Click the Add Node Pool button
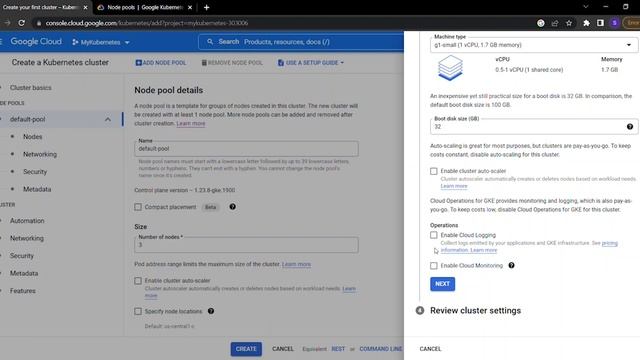This screenshot has width=640, height=360. tap(161, 63)
